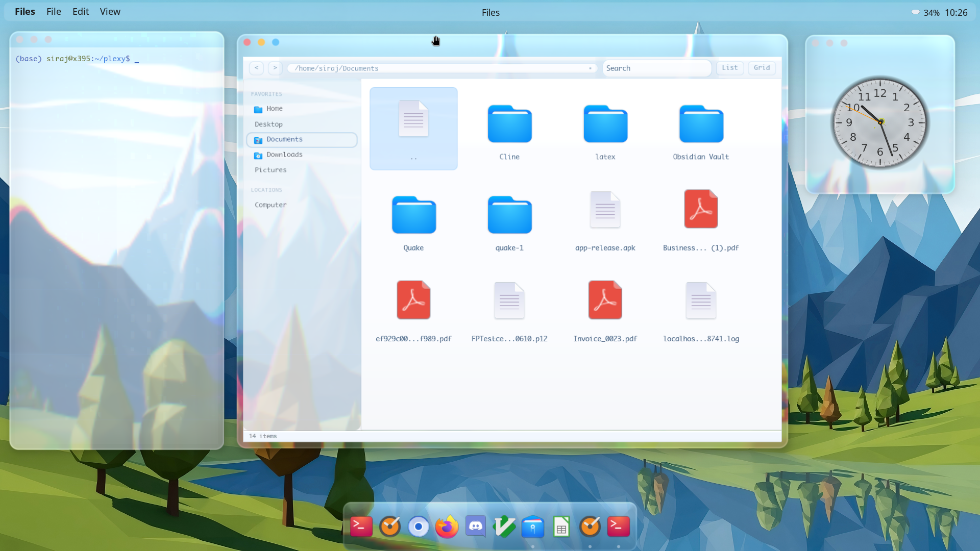980x551 pixels.
Task: Open Downloads in the sidebar
Action: click(x=284, y=155)
